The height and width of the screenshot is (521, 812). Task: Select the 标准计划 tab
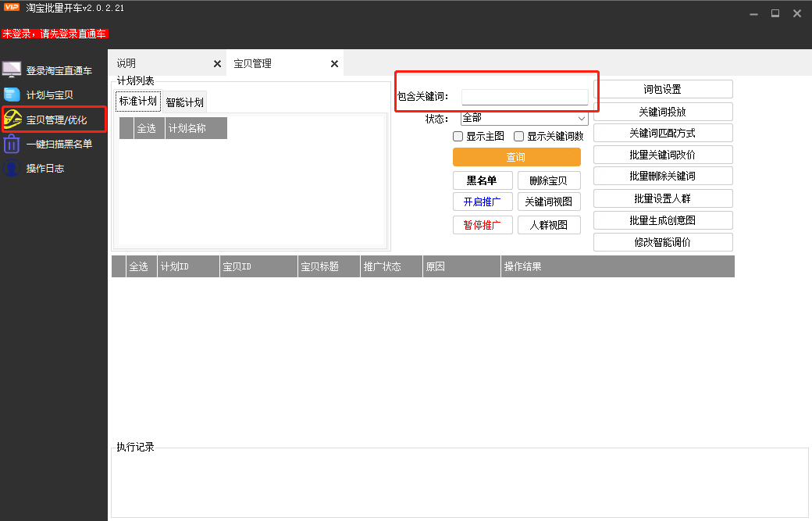[x=137, y=101]
